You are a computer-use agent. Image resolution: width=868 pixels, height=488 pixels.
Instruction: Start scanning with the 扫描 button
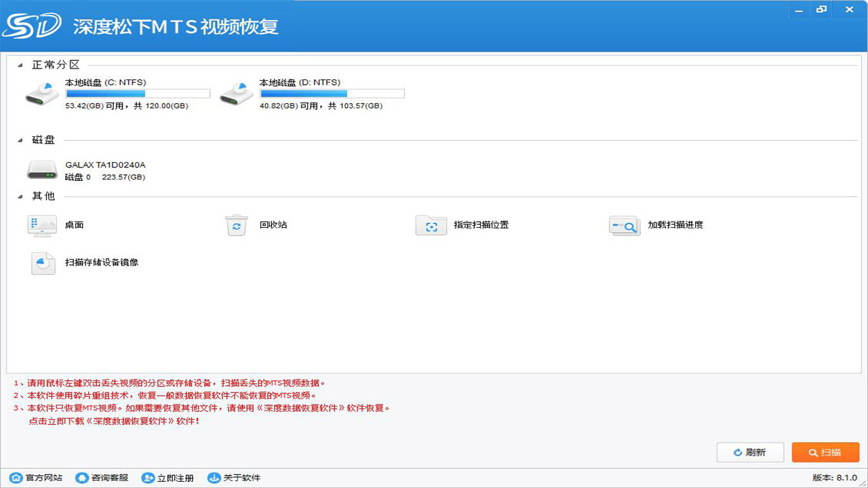pos(825,452)
